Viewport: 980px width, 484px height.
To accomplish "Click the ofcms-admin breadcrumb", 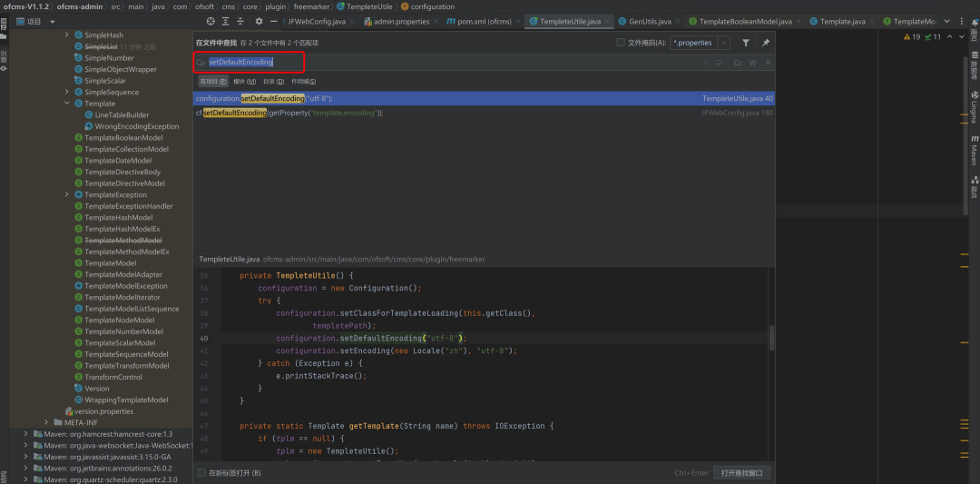I will point(81,6).
